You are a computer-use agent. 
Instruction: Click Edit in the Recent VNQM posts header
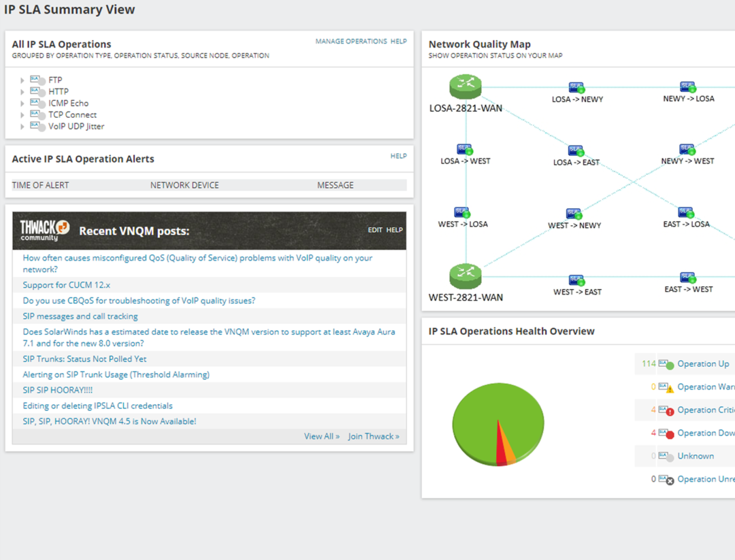click(x=374, y=230)
